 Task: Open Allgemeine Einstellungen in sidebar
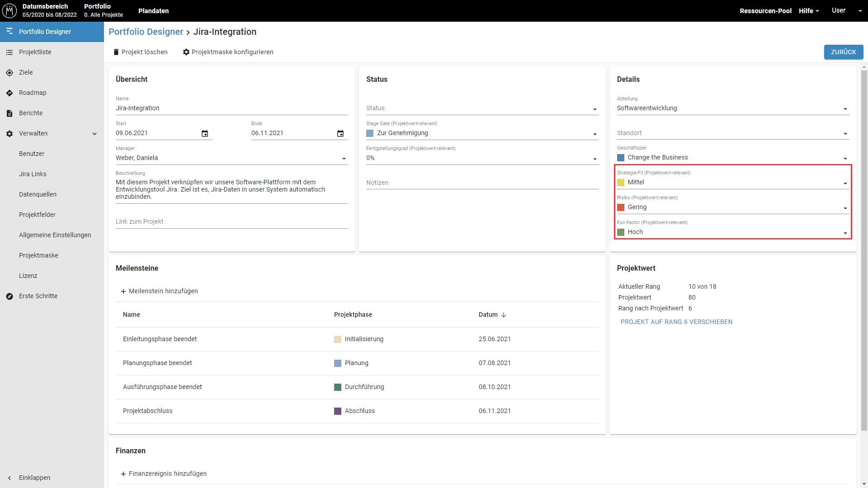[55, 235]
